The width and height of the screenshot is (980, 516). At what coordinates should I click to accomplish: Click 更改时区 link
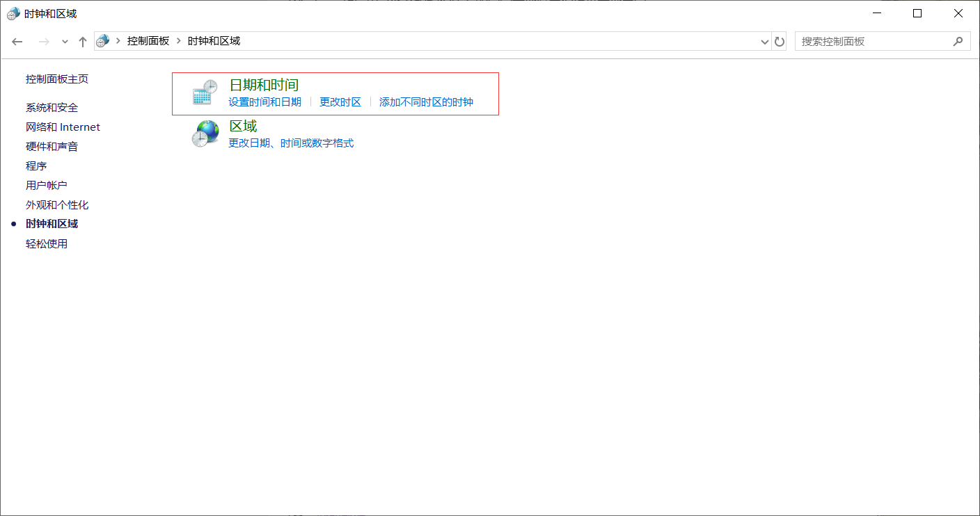[340, 102]
